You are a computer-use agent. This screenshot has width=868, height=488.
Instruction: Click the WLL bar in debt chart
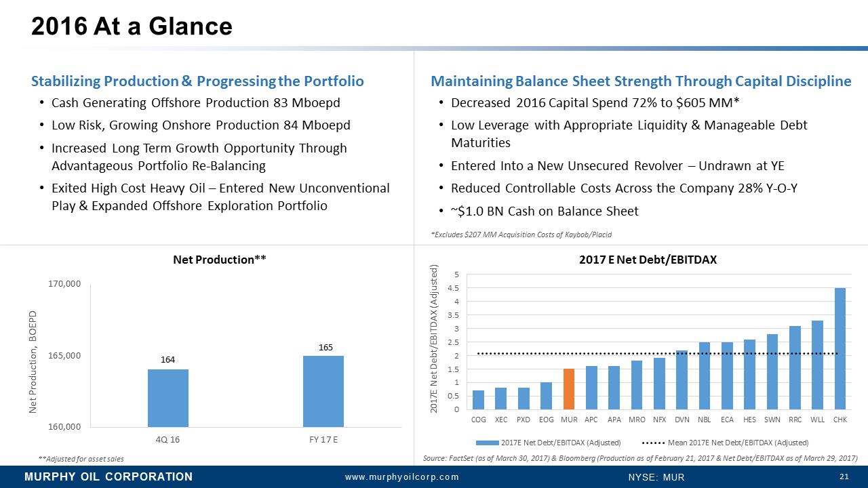(818, 365)
